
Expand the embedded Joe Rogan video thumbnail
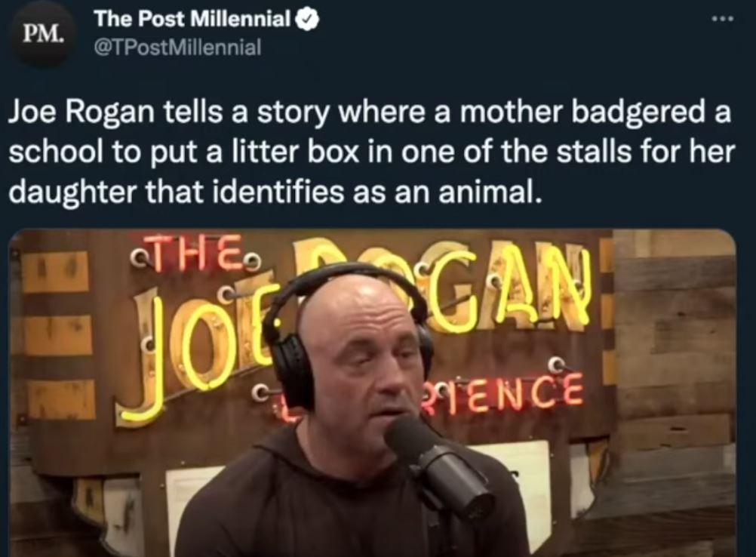pyautogui.click(x=377, y=392)
